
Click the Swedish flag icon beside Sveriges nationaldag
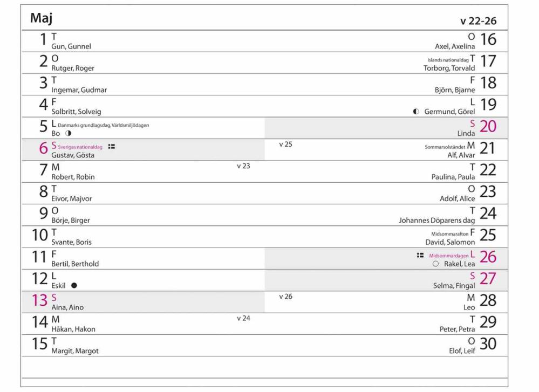pos(111,147)
